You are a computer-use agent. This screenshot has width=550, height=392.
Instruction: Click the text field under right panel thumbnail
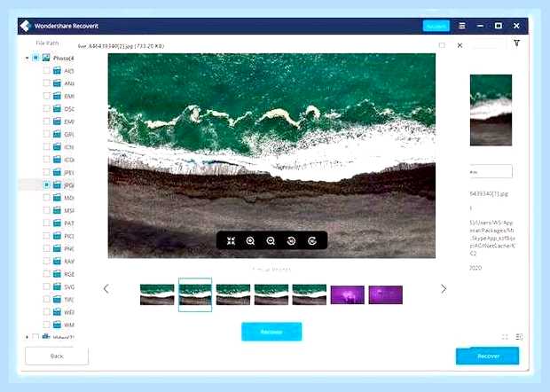491,171
